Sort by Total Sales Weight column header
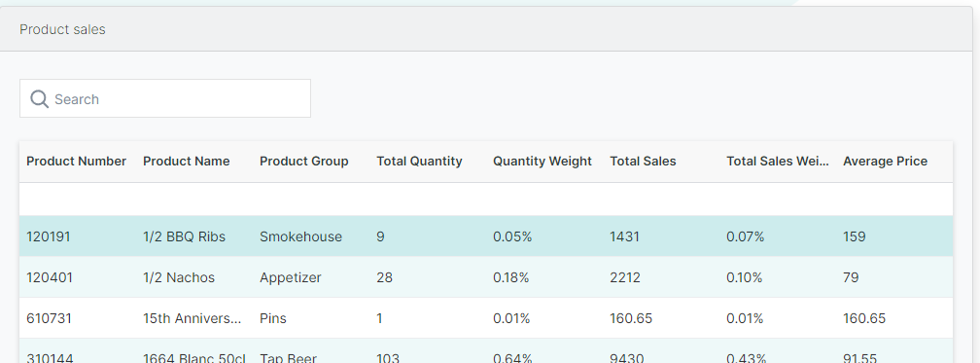 778,162
